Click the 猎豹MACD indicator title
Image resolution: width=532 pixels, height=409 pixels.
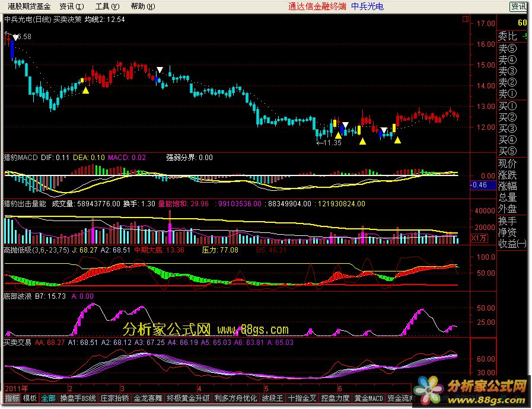(x=20, y=157)
